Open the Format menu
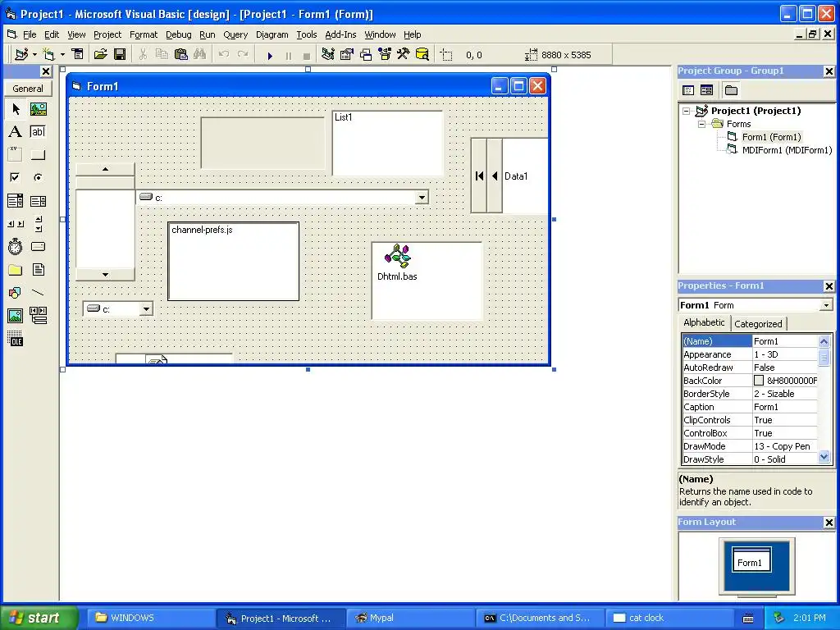Screen dimensions: 840x630 click(144, 34)
